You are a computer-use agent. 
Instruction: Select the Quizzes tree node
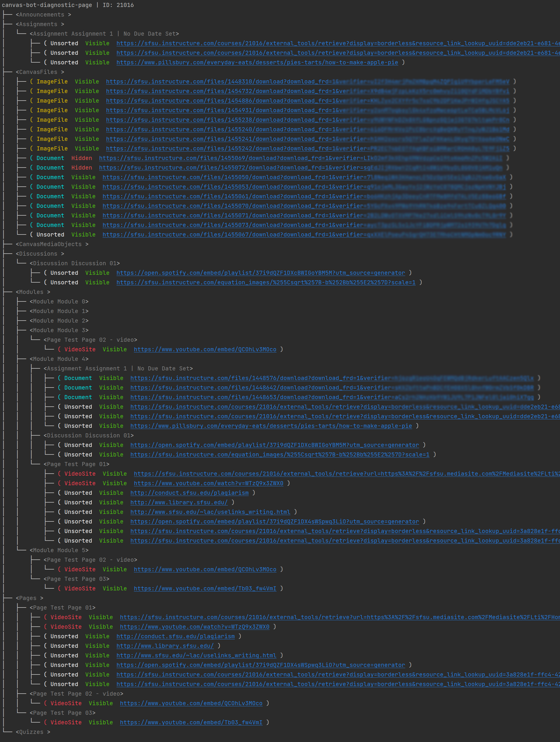pyautogui.click(x=32, y=732)
